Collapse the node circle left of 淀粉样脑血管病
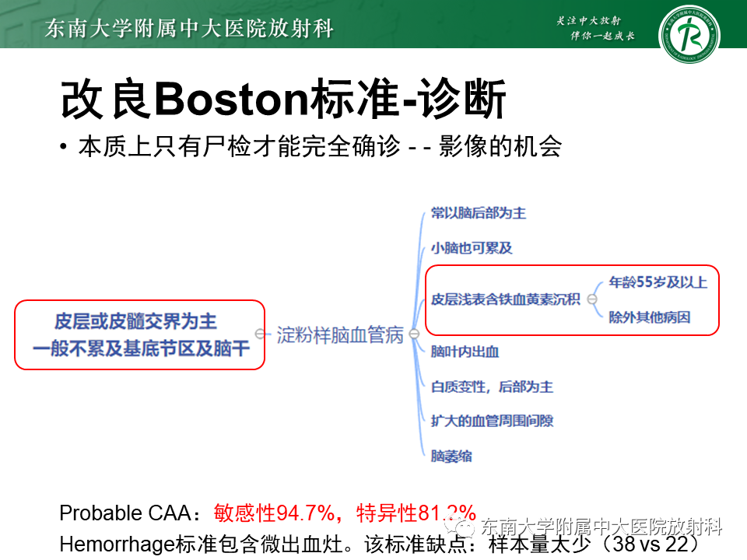 (260, 334)
